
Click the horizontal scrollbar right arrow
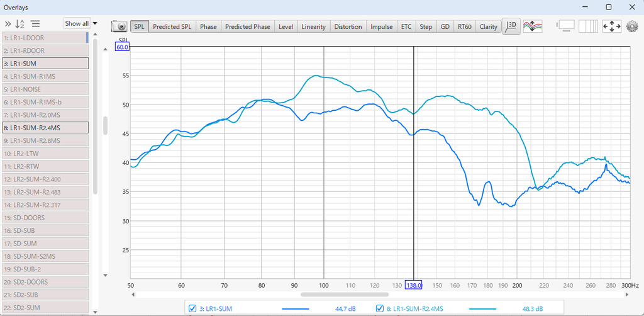627,294
